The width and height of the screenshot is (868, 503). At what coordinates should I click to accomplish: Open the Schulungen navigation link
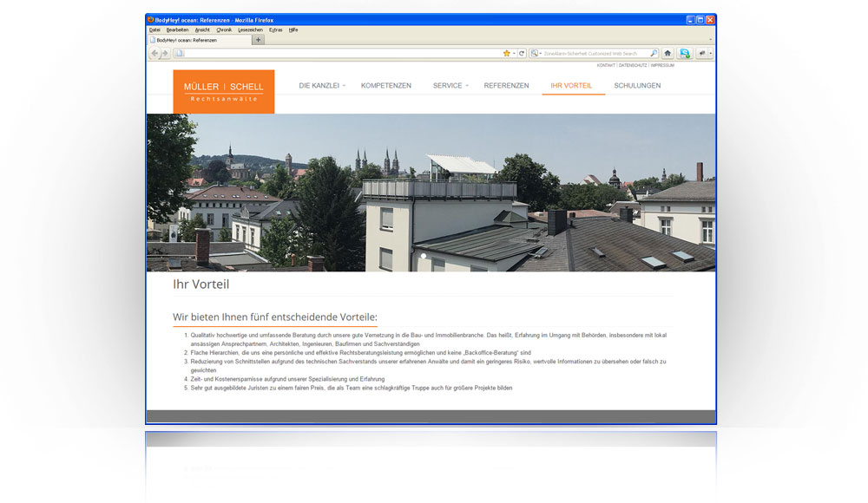637,86
